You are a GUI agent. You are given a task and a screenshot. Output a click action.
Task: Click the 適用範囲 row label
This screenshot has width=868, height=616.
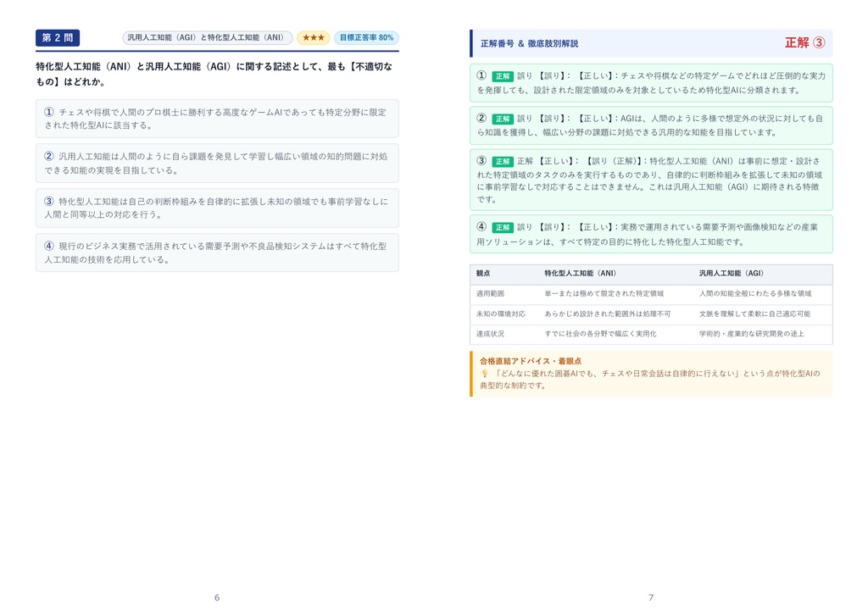[490, 294]
